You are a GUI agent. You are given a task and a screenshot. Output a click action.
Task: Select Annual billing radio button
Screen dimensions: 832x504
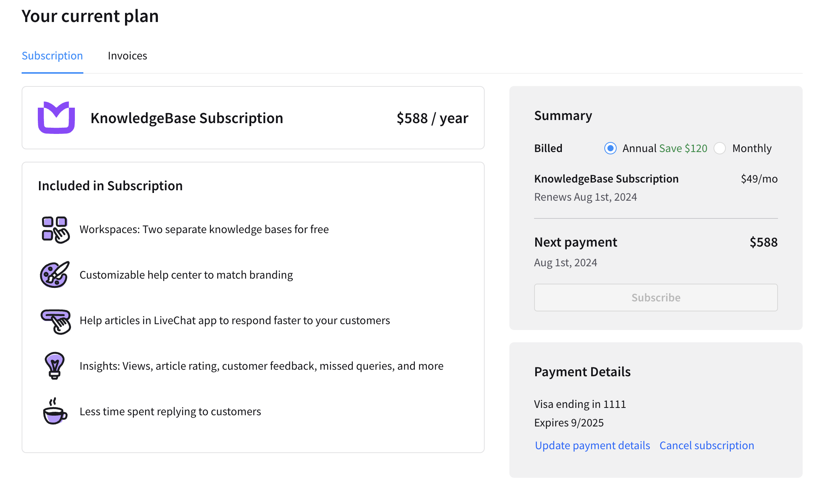point(610,148)
